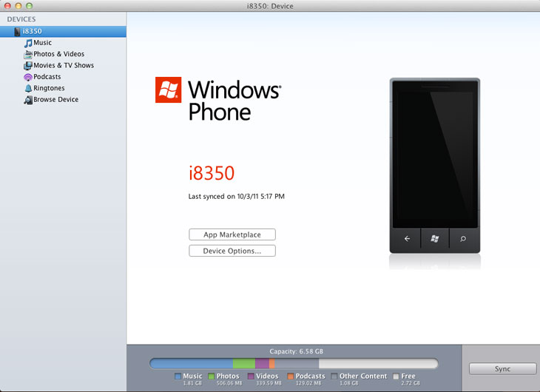This screenshot has height=392, width=540.
Task: Click the capacity storage bar
Action: click(293, 363)
